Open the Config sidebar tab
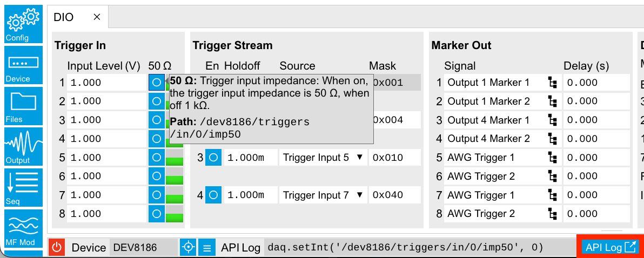Viewport: 644px width, 258px height. 23,24
